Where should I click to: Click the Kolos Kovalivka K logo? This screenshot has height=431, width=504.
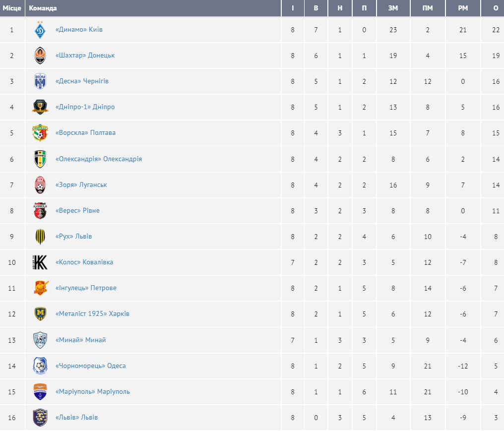click(x=40, y=262)
